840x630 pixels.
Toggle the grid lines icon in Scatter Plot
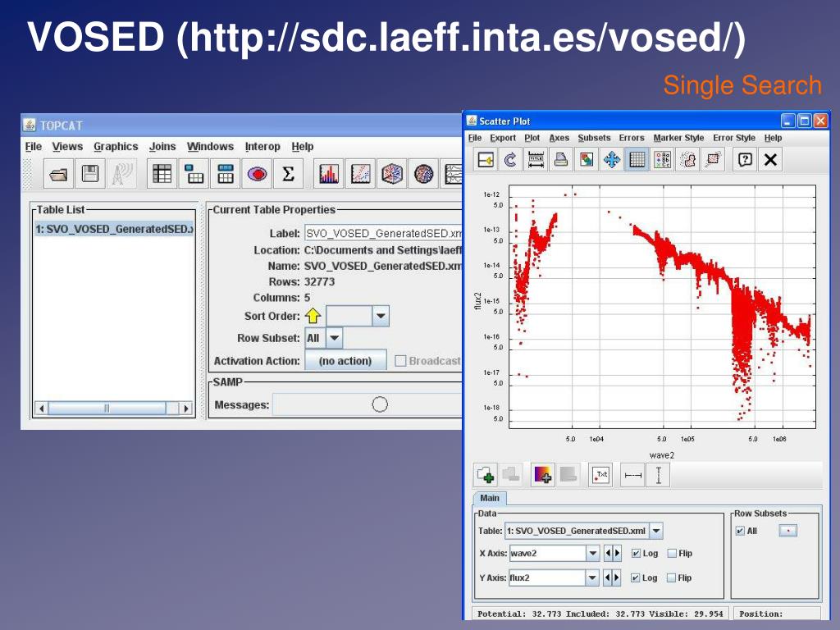(637, 159)
